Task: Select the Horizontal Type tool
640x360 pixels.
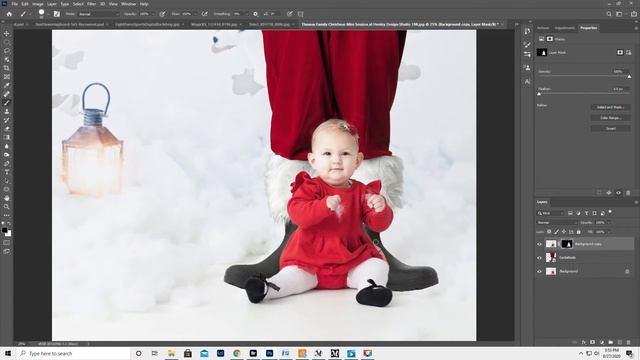Action: coord(7,172)
